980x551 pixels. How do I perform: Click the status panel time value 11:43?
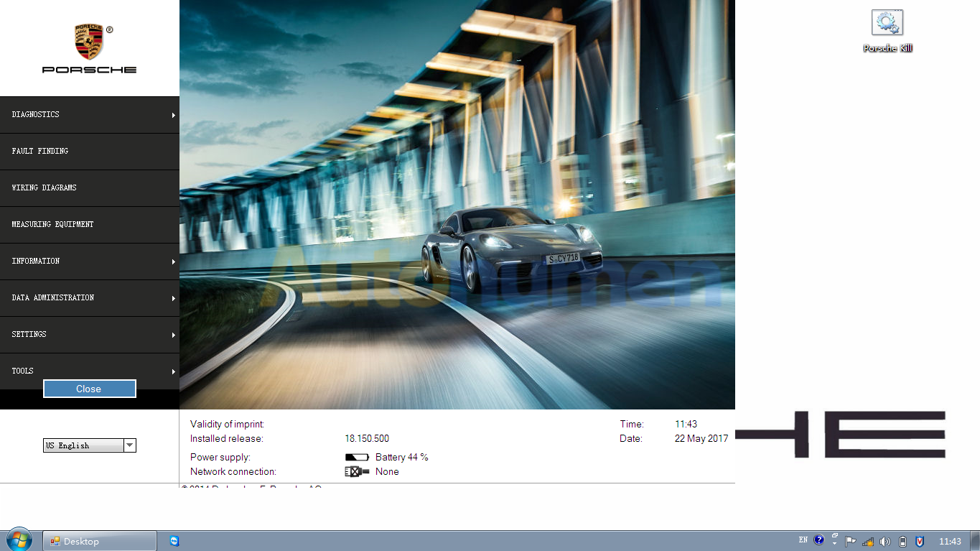click(686, 425)
